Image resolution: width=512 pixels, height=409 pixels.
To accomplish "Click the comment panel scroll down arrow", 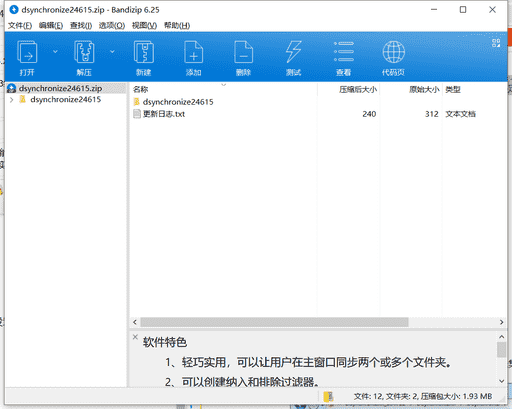I will point(501,381).
